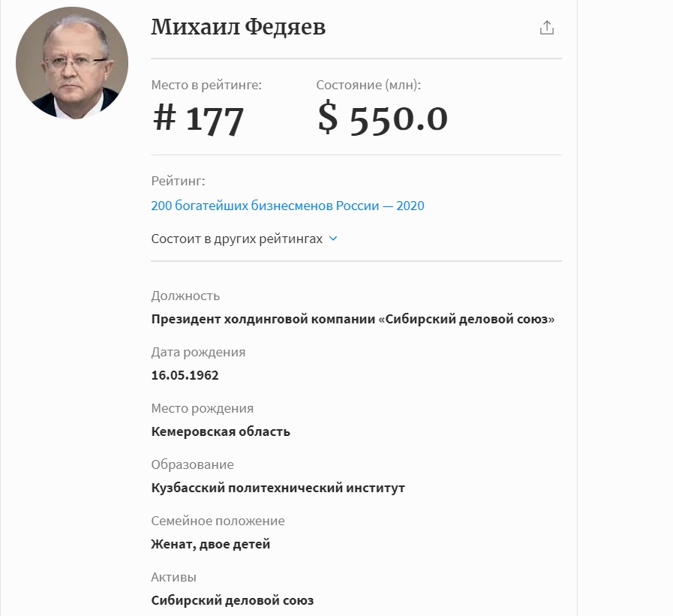The width and height of the screenshot is (673, 616).
Task: Click the "Состояние (млн):" label
Action: (368, 86)
